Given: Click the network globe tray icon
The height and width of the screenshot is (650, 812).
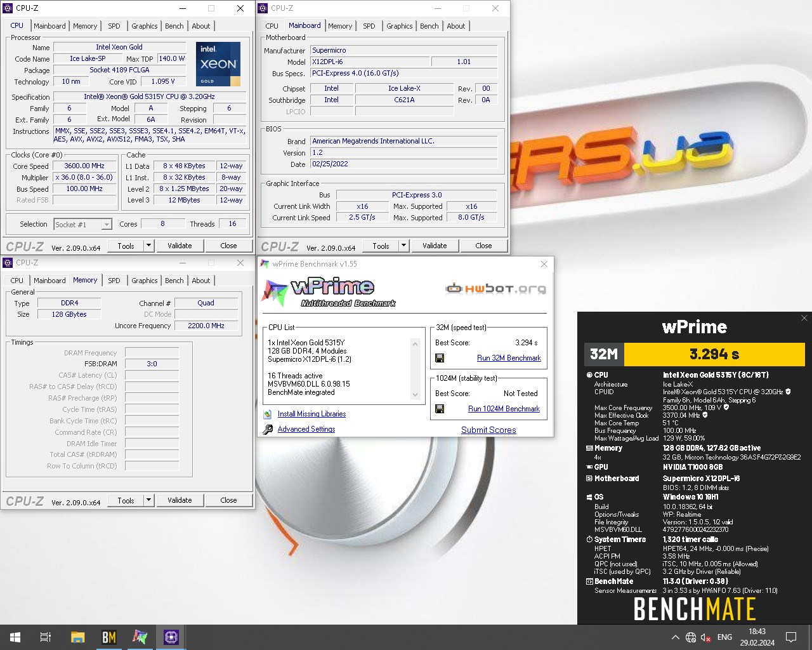Looking at the screenshot, I should [x=691, y=637].
